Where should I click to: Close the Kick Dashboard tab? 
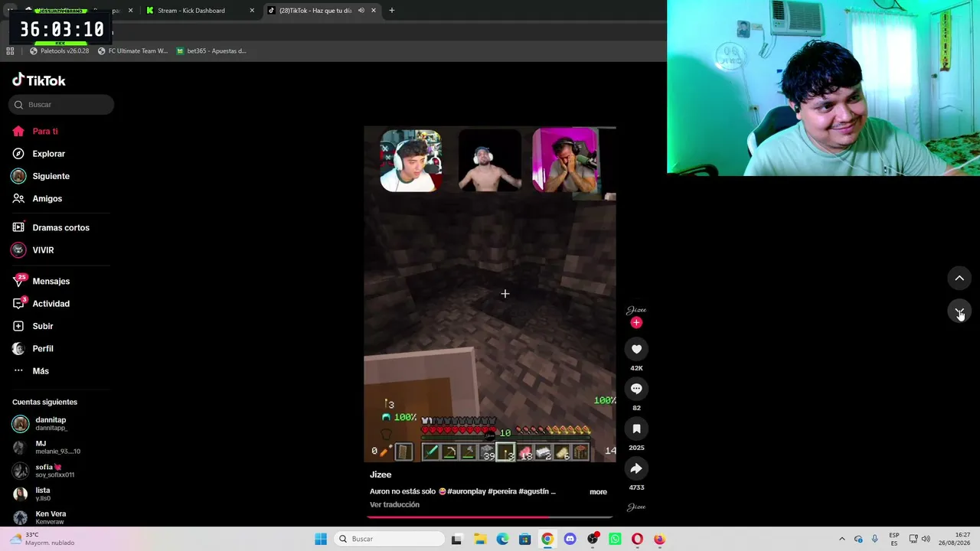[x=252, y=11]
